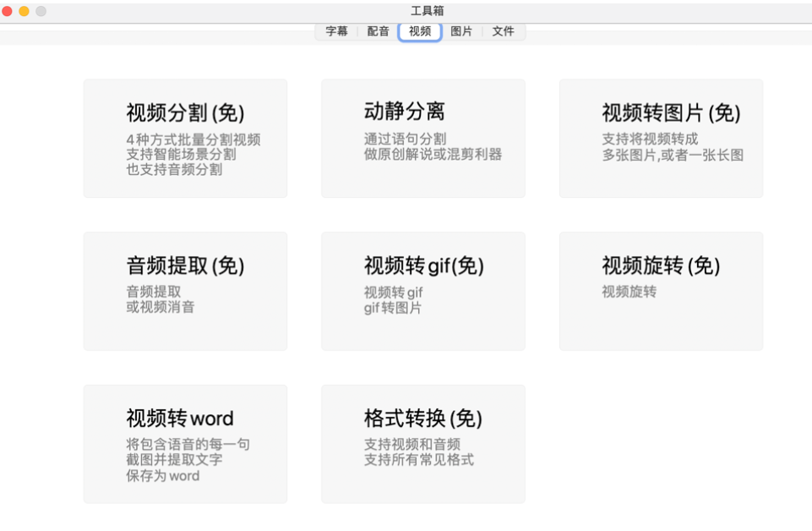The height and width of the screenshot is (531, 812).
Task: Click the 或视频消音 description text
Action: click(x=160, y=307)
